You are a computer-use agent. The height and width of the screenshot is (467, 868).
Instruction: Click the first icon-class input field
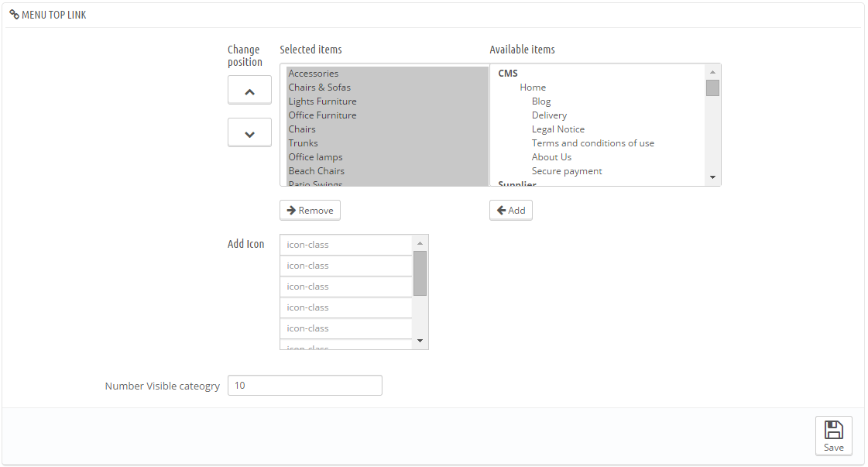[x=346, y=245]
